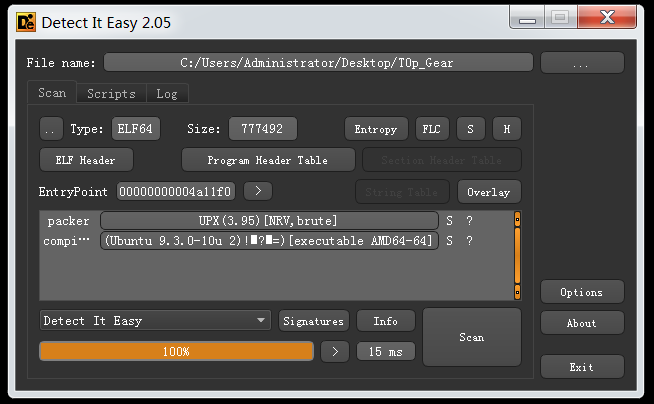Expand the Detect It Easy engine dropdown
The image size is (654, 404).
[155, 320]
